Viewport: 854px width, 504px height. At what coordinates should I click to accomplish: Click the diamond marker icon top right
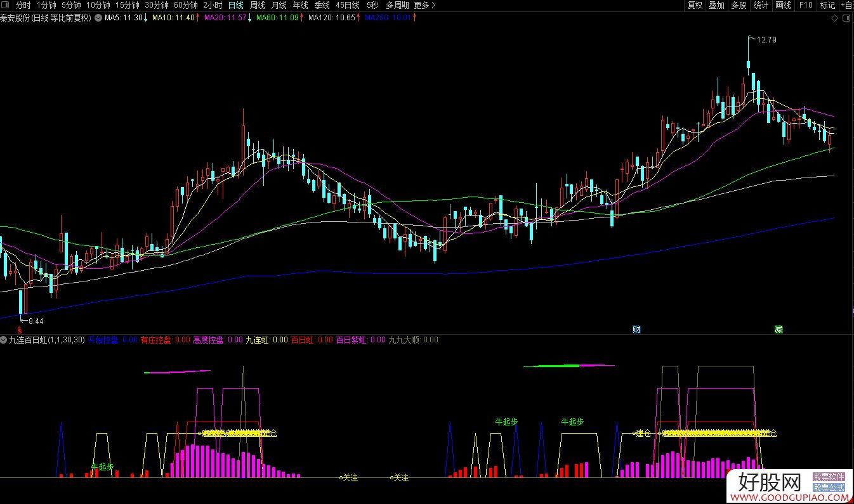pos(835,18)
